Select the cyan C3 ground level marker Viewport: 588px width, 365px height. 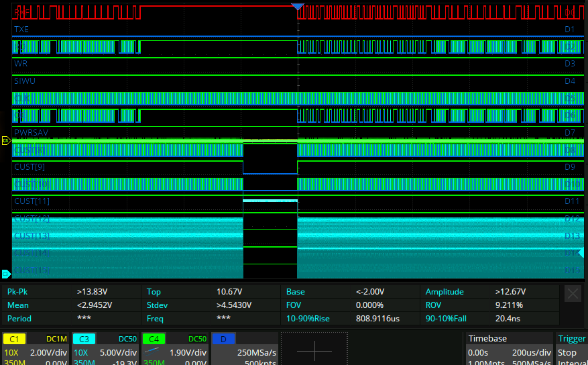pyautogui.click(x=5, y=273)
